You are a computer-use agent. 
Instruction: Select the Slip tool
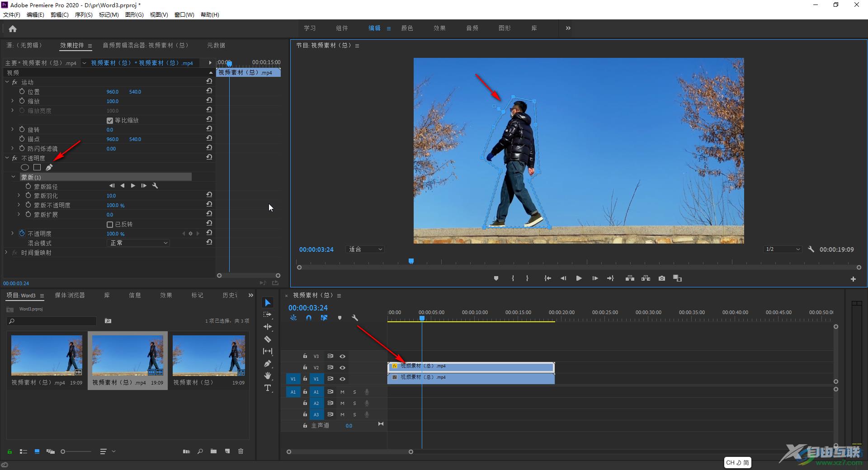click(x=268, y=351)
